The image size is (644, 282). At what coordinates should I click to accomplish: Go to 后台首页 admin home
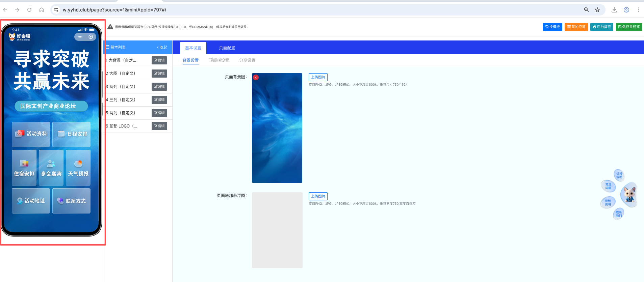pyautogui.click(x=602, y=27)
